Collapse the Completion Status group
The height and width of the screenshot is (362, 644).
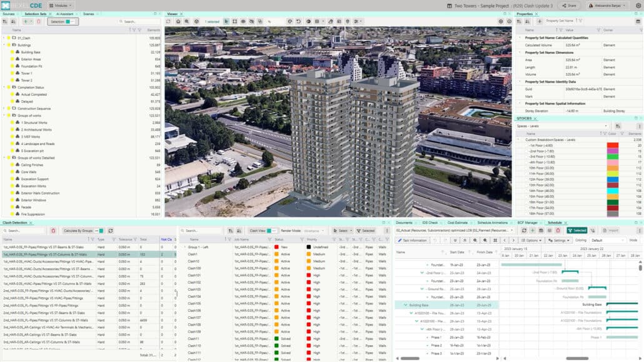4,87
